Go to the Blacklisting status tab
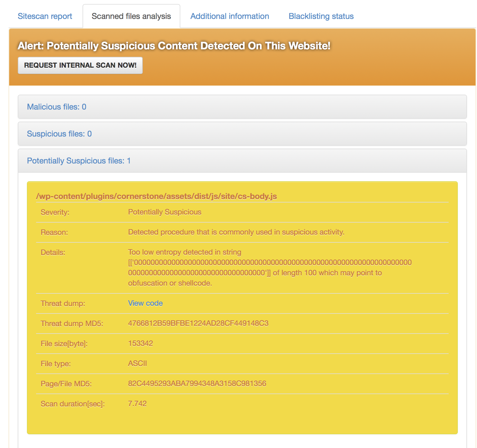Viewport: 477px width, 448px height. click(x=321, y=16)
